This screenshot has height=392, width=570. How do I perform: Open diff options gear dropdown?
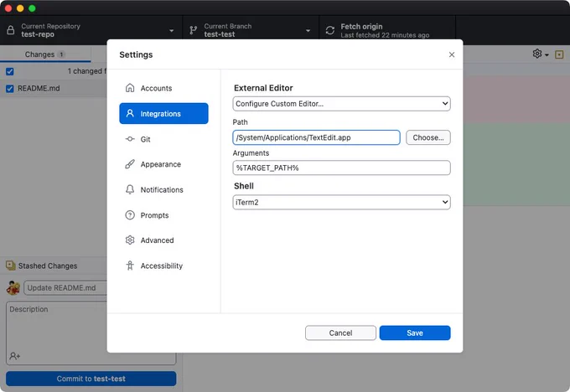[540, 54]
